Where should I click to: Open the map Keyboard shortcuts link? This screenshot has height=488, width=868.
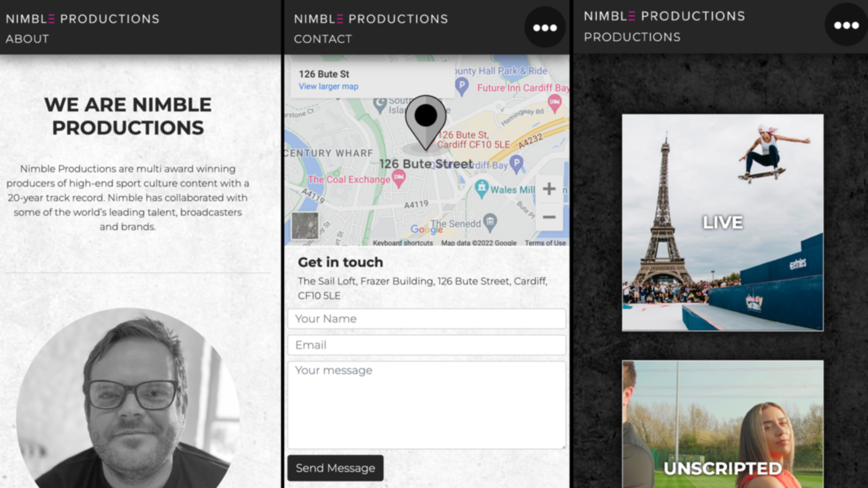click(x=403, y=243)
